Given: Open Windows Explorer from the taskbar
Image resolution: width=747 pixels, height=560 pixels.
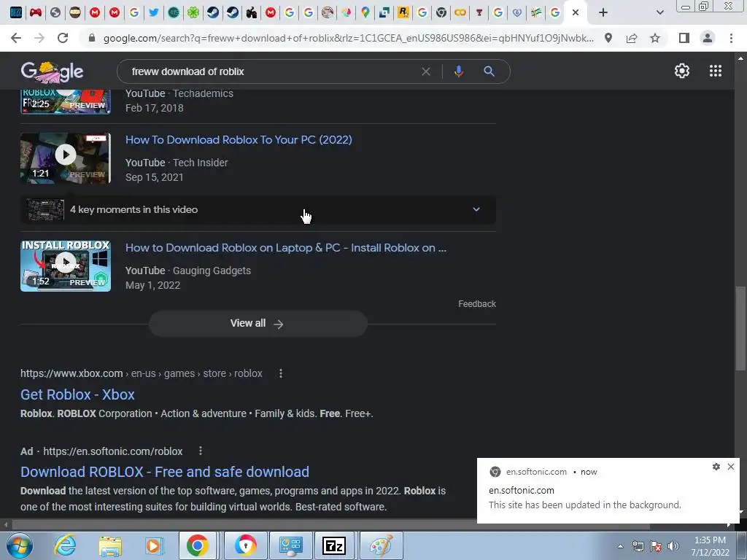Looking at the screenshot, I should (x=110, y=545).
